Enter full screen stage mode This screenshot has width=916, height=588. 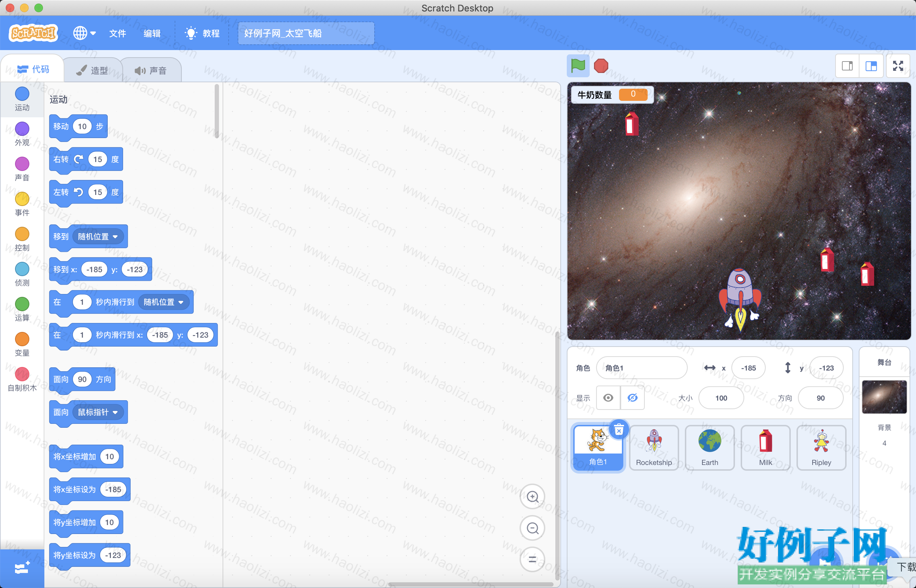click(898, 66)
